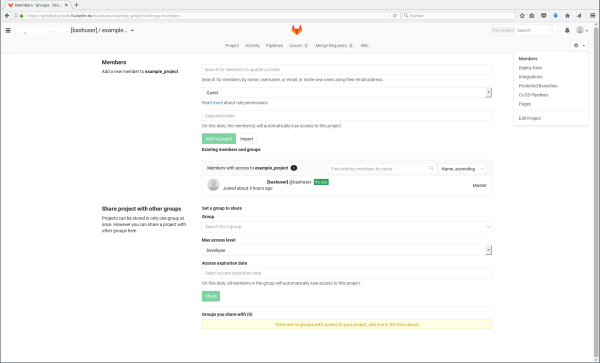Reload the page with the refresh icon
Viewport: 600px width, 363px height.
point(395,16)
